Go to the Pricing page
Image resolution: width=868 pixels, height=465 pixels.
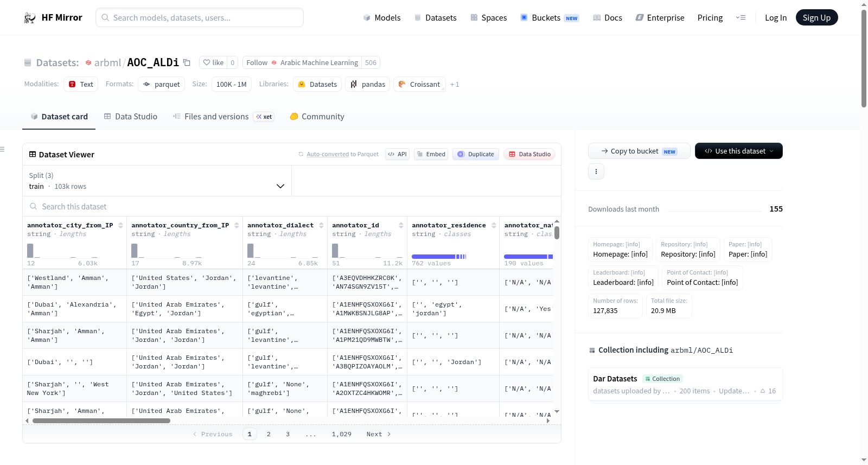tap(710, 18)
